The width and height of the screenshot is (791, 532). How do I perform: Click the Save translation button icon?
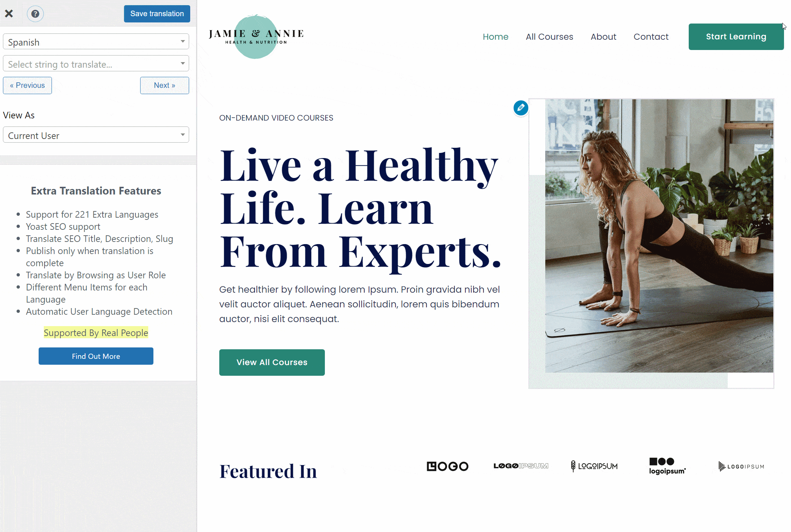[157, 14]
